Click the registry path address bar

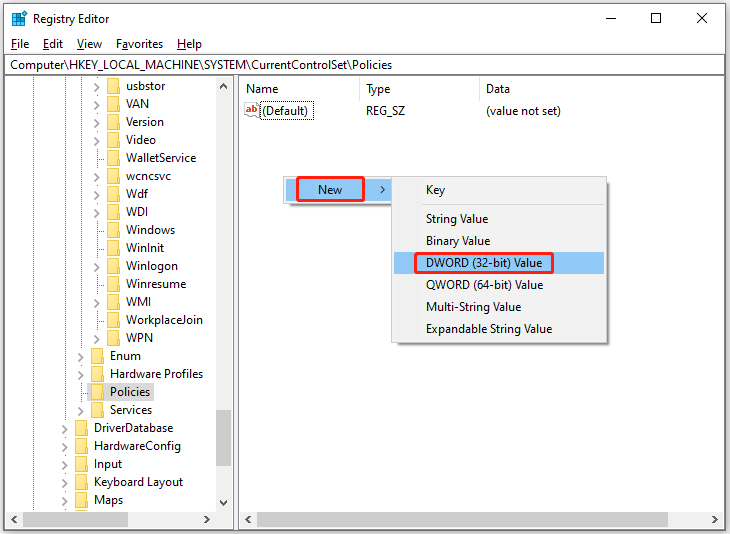pos(365,65)
